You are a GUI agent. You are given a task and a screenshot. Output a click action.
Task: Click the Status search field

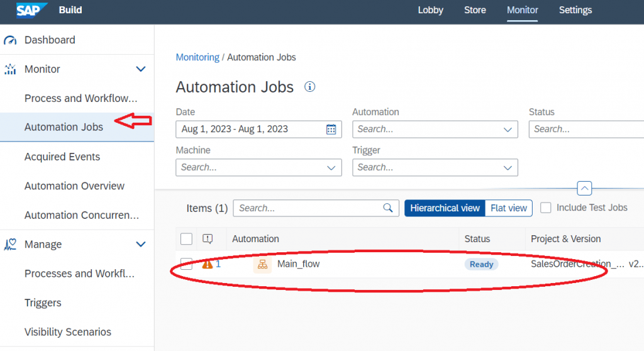pos(587,130)
